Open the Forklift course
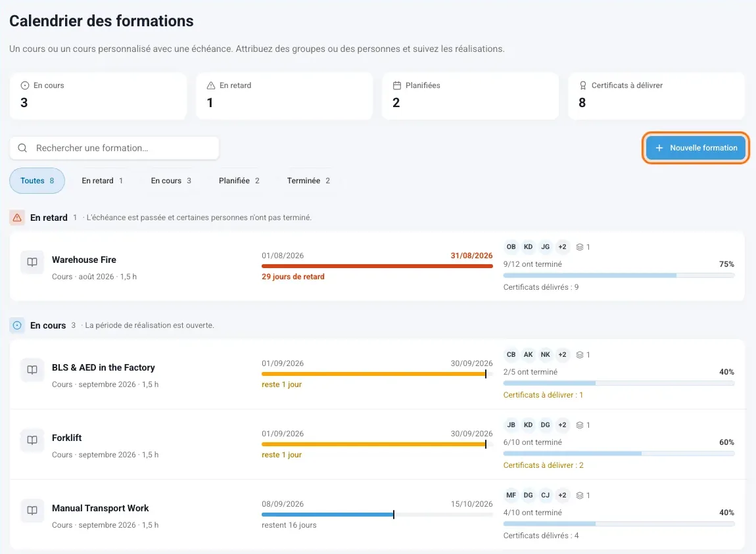 click(x=66, y=438)
